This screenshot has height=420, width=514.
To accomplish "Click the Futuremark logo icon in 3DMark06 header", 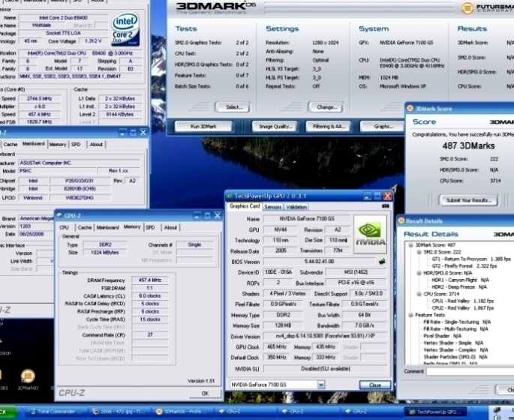I will (x=467, y=7).
